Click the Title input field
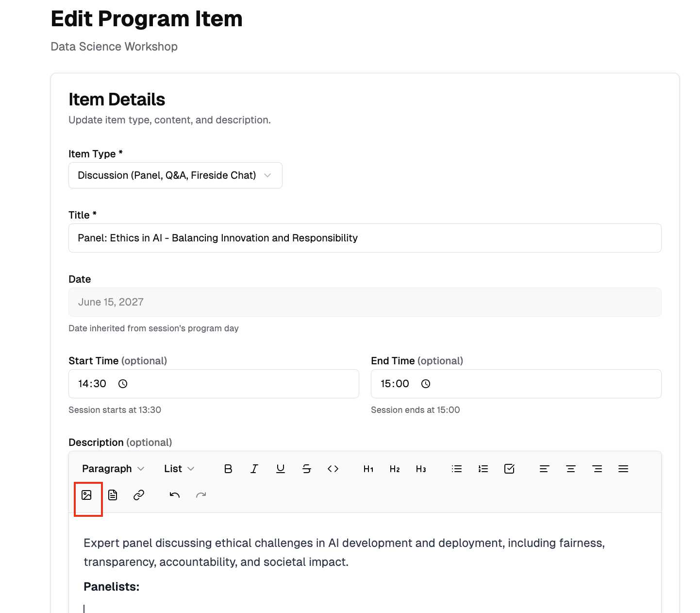This screenshot has width=700, height=613. click(365, 238)
